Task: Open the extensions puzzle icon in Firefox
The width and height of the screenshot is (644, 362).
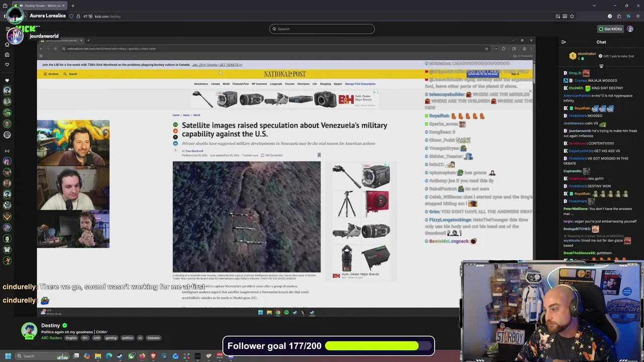Action: (619, 16)
